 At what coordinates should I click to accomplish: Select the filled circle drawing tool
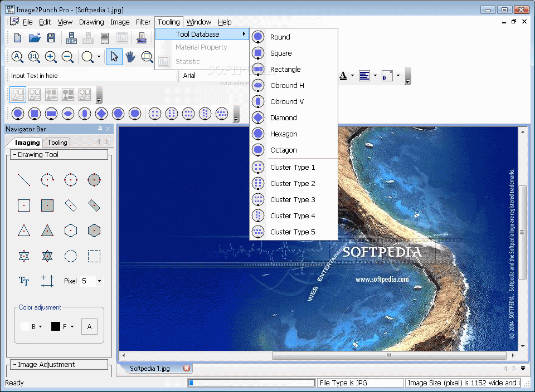94,180
